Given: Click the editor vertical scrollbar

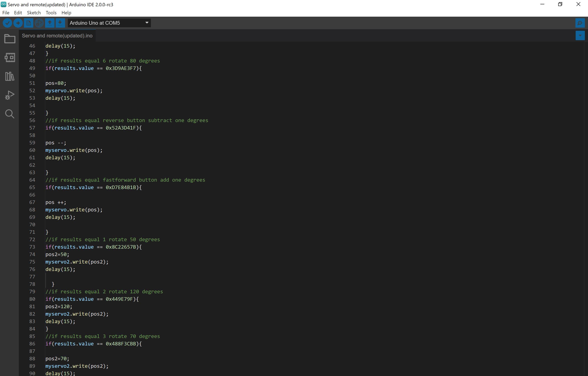Looking at the screenshot, I should pyautogui.click(x=586, y=209).
